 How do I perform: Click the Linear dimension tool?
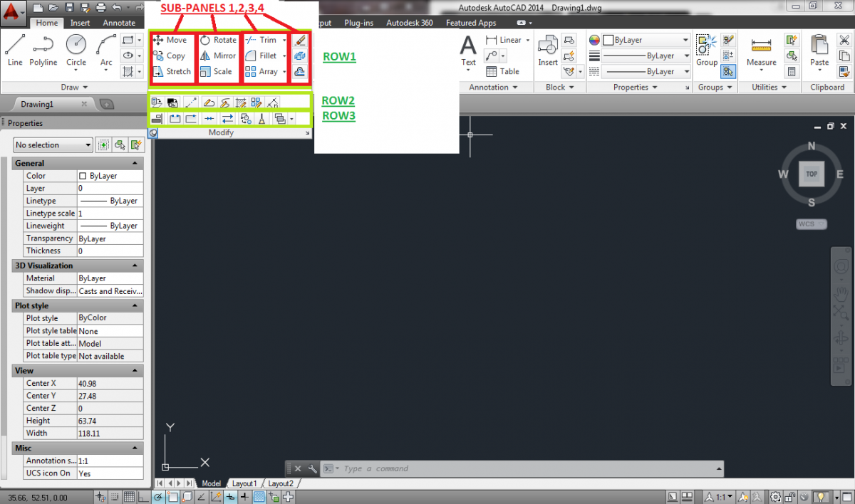pos(504,40)
